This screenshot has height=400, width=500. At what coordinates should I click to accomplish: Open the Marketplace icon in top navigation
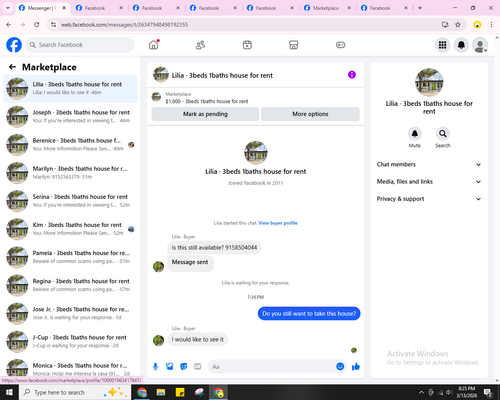click(x=294, y=45)
